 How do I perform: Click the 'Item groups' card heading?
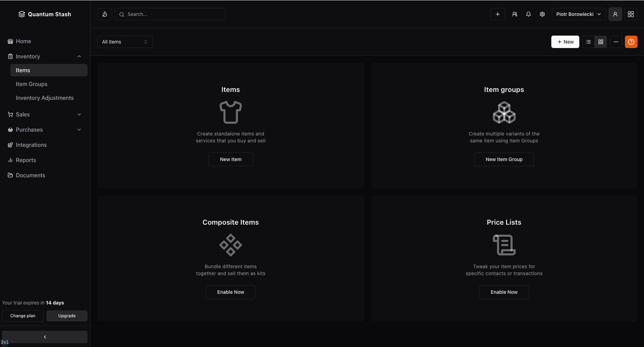coord(504,90)
